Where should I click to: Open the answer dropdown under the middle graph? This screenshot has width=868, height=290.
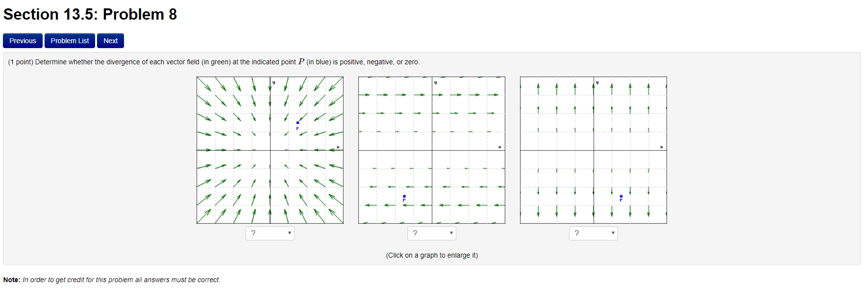[431, 233]
